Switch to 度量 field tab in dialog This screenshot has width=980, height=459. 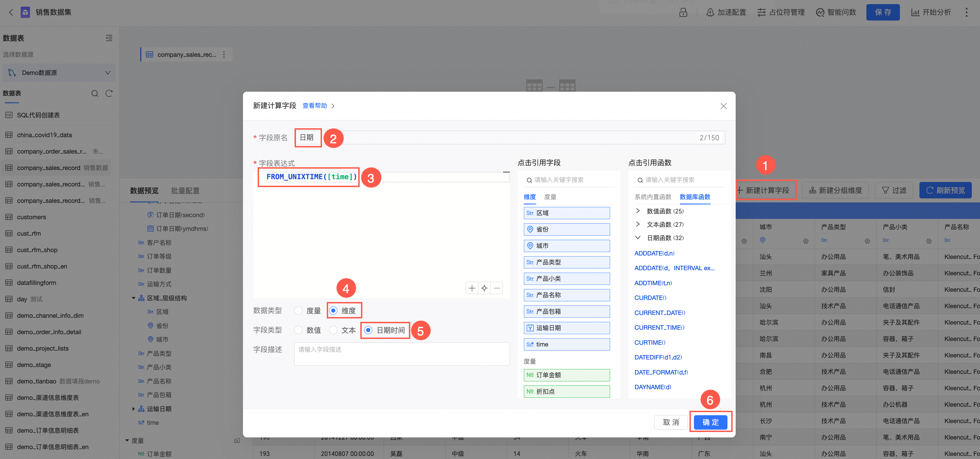[550, 197]
